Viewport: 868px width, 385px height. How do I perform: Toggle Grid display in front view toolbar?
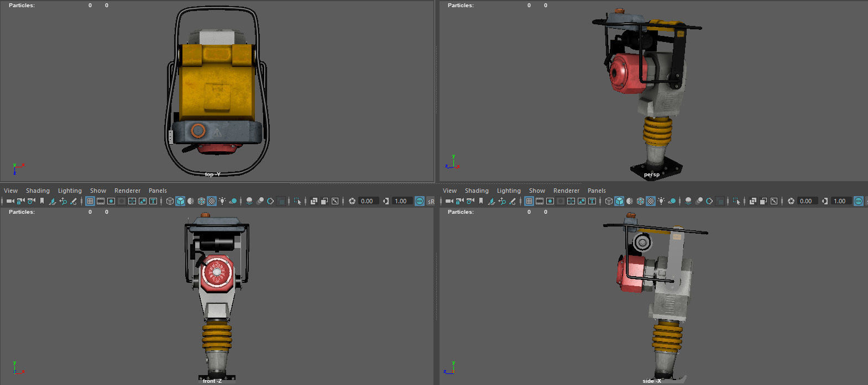tap(90, 201)
